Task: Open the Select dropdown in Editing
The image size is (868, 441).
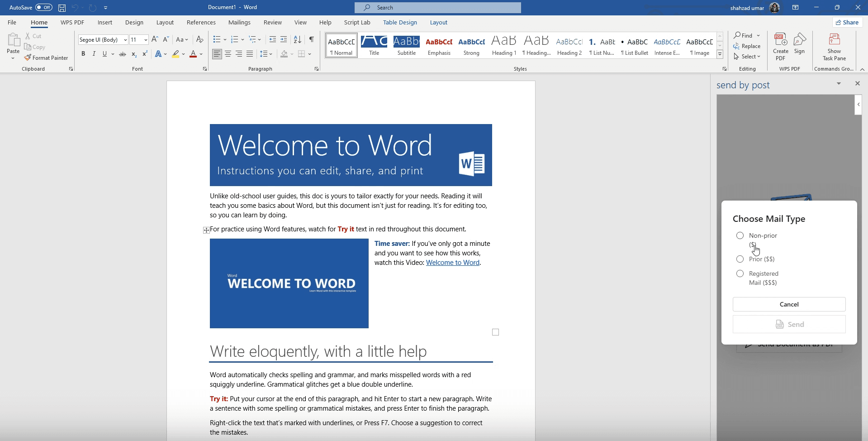Action: pyautogui.click(x=747, y=57)
